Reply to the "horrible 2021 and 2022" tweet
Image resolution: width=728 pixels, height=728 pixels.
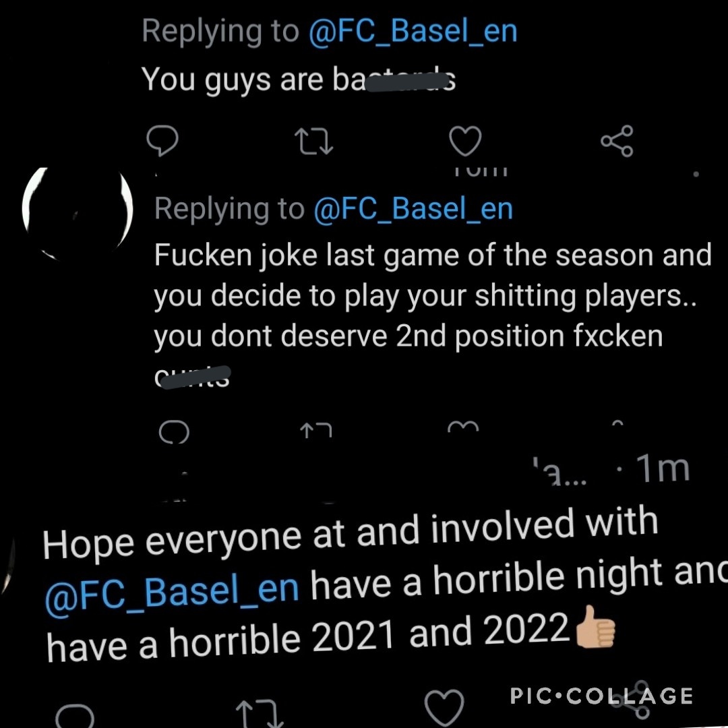75,715
